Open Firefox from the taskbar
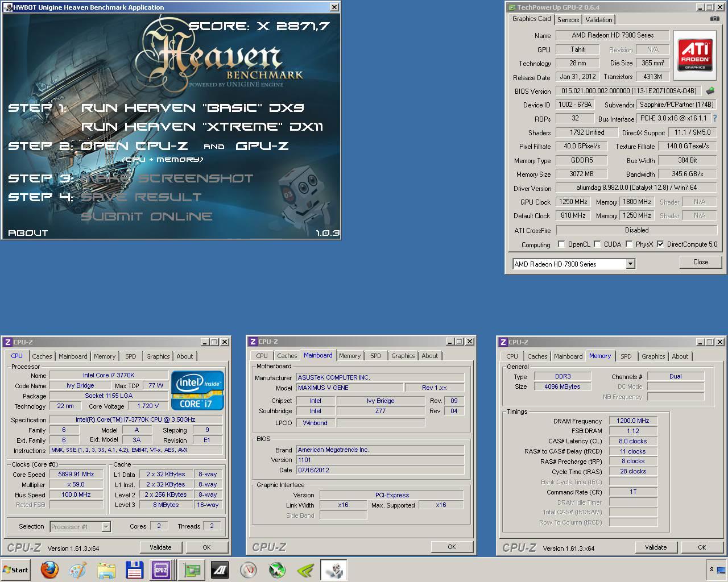Screen dimensions: 728x582 (x=49, y=569)
